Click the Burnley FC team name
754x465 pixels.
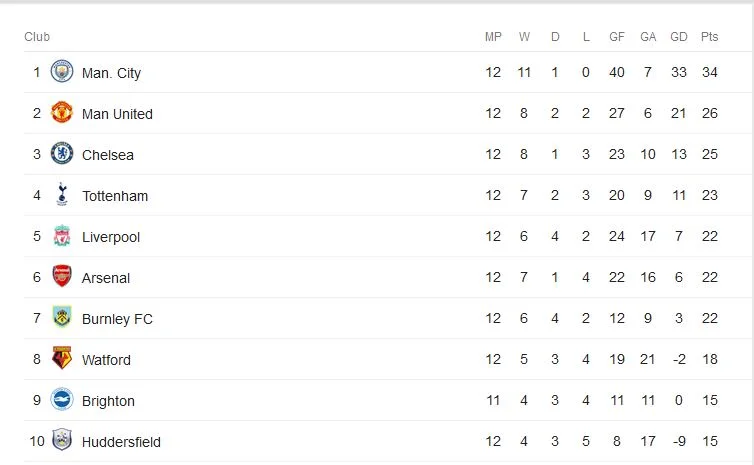coord(117,319)
